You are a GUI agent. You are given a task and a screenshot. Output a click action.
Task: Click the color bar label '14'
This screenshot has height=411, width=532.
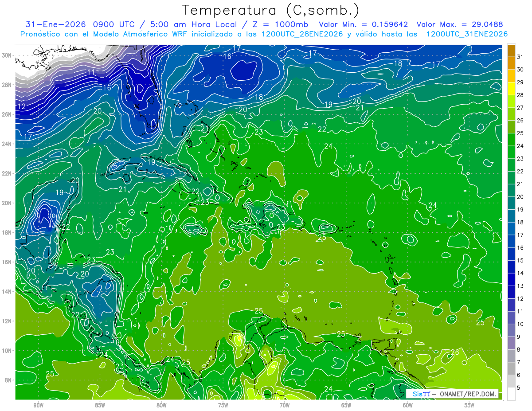coord(520,274)
